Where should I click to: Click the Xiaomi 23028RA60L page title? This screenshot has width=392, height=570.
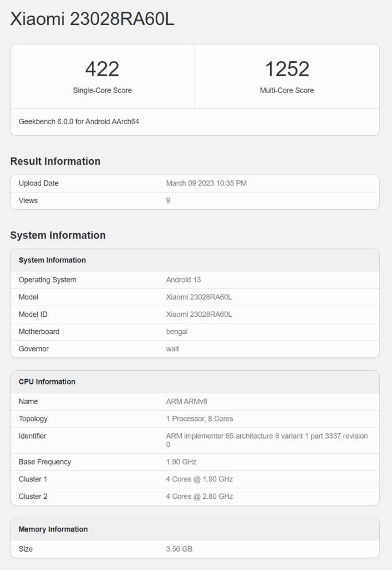click(92, 19)
